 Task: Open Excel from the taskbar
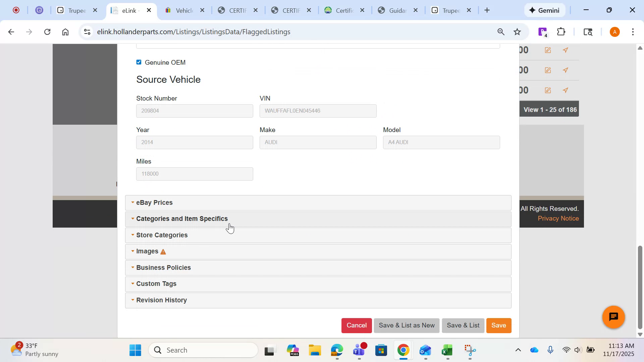pos(447,350)
